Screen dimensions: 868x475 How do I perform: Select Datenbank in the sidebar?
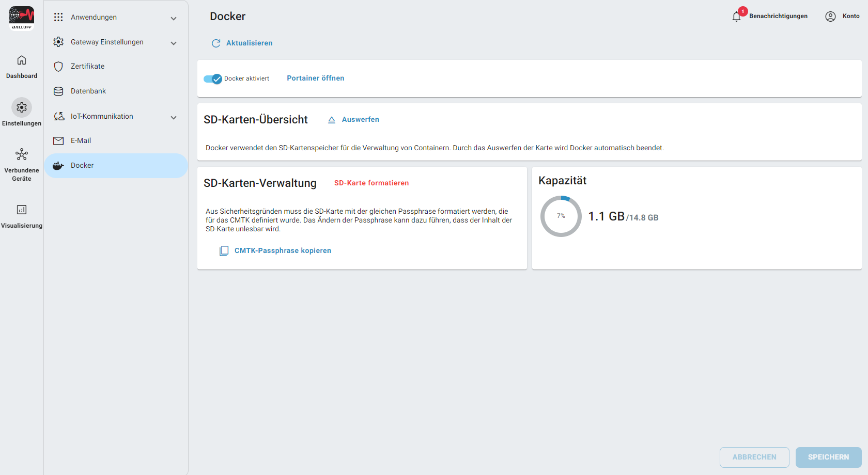pos(88,91)
